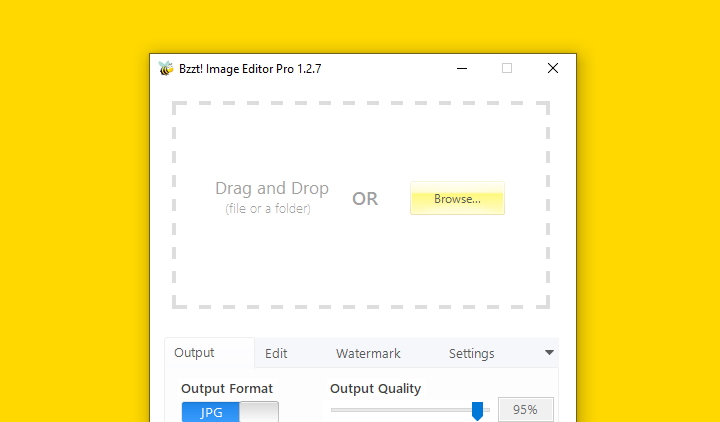Viewport: 720px width, 422px height.
Task: Expand the tab overflow dropdown arrow
Action: coord(549,353)
